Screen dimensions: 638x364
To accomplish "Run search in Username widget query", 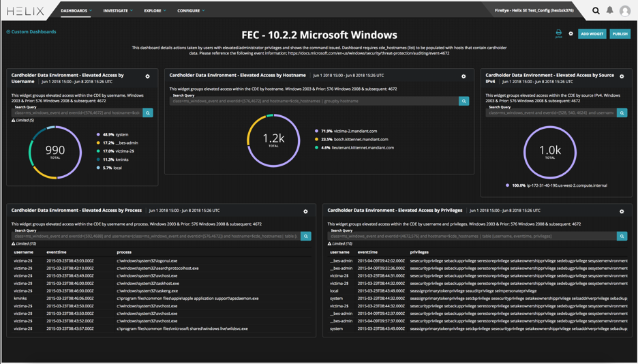I will [148, 112].
